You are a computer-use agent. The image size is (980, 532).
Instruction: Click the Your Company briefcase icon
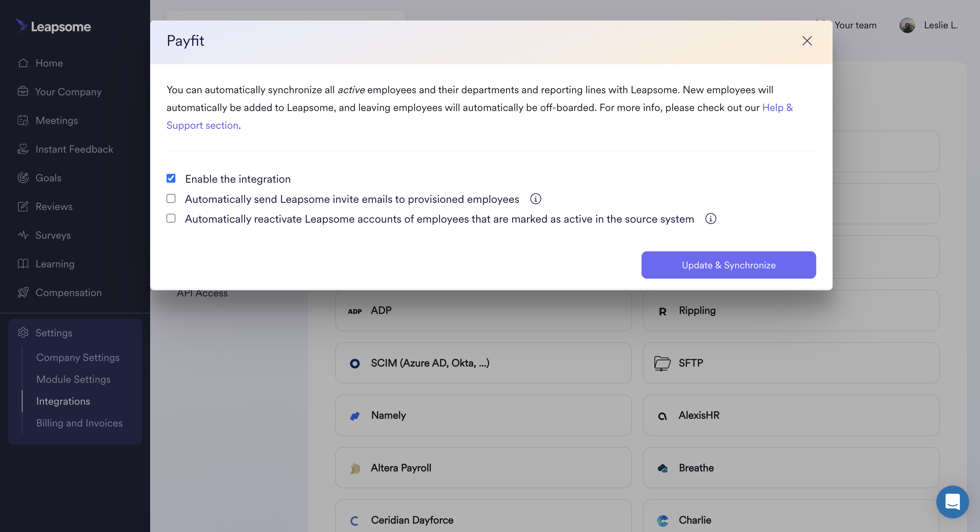[x=23, y=92]
